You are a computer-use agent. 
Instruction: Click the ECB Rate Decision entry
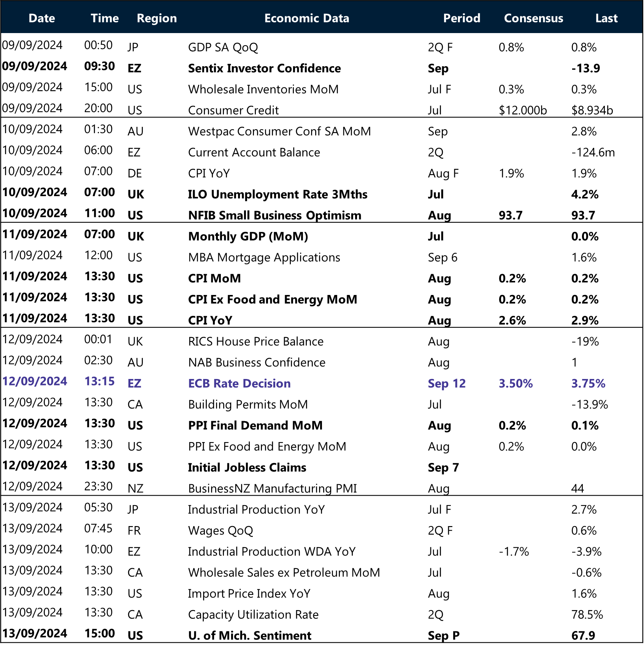click(x=240, y=384)
